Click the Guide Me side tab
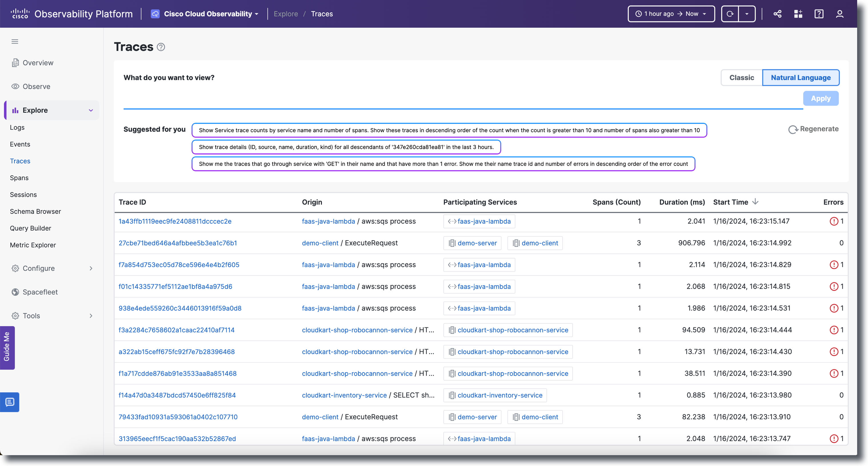 point(7,347)
